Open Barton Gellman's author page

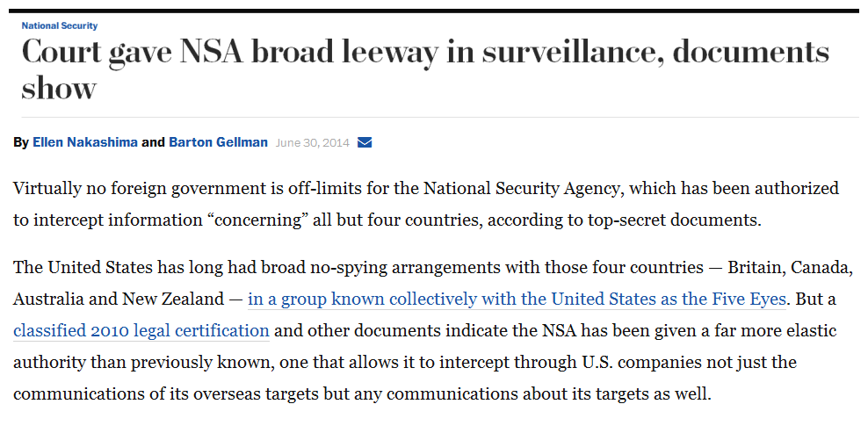tap(218, 142)
